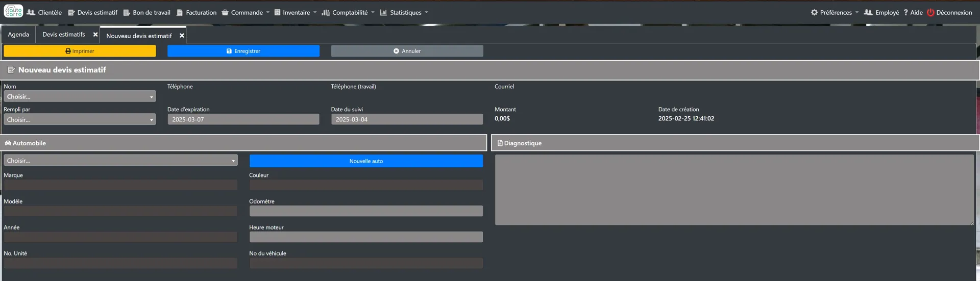The width and height of the screenshot is (980, 281).
Task: Open the Employé menu
Action: tap(881, 12)
